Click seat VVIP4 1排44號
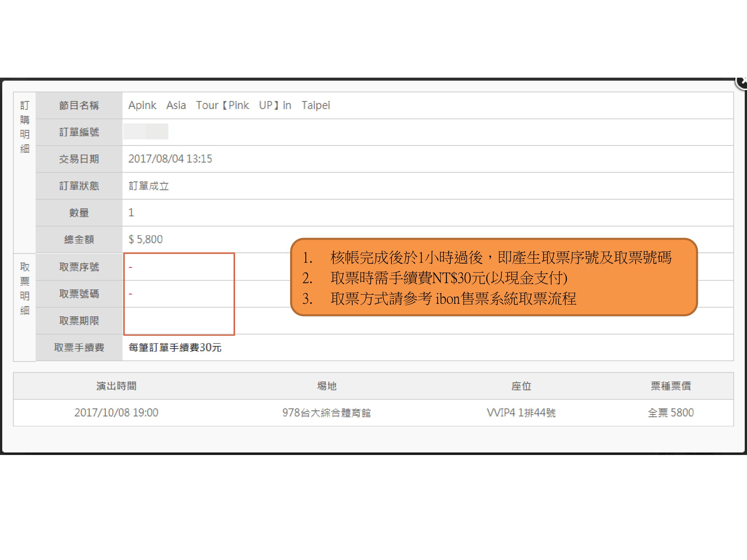The height and width of the screenshot is (560, 747). 521,412
